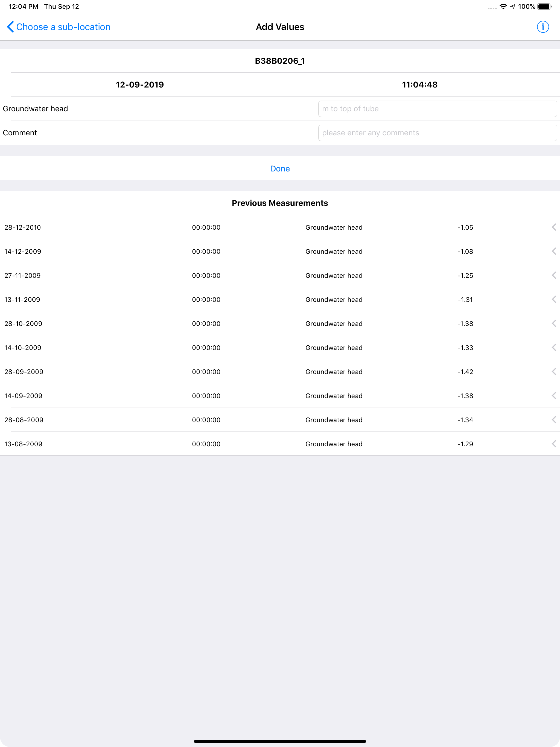
Task: Select the value -1.05
Action: pos(465,227)
